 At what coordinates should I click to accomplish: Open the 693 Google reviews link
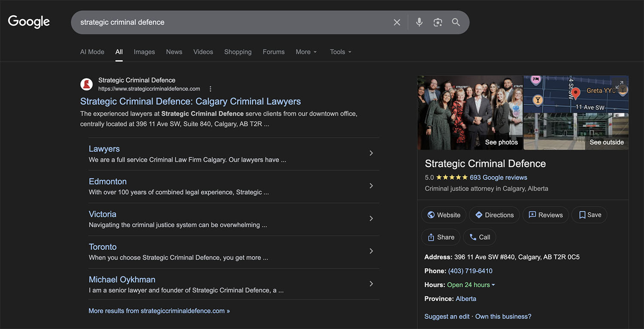[x=498, y=177]
